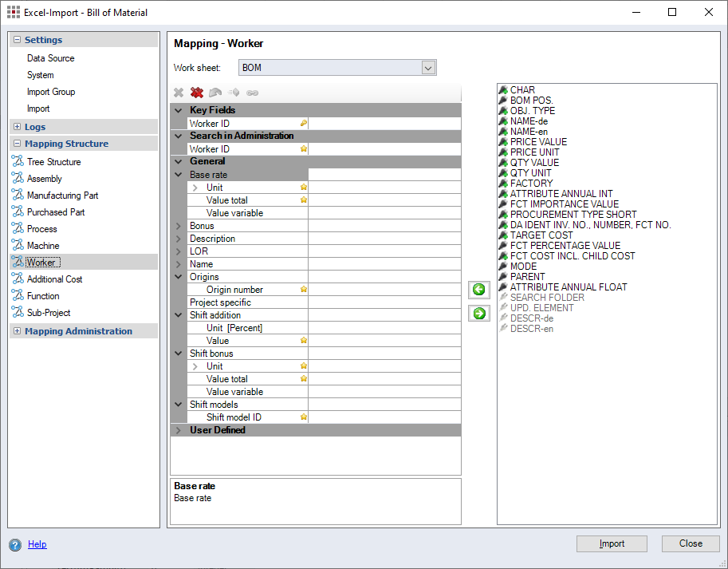Expand the User Defined group
The height and width of the screenshot is (569, 728).
(179, 430)
